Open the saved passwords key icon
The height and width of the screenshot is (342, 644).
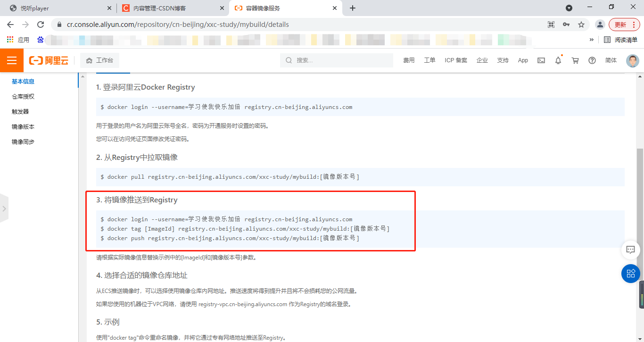(566, 25)
